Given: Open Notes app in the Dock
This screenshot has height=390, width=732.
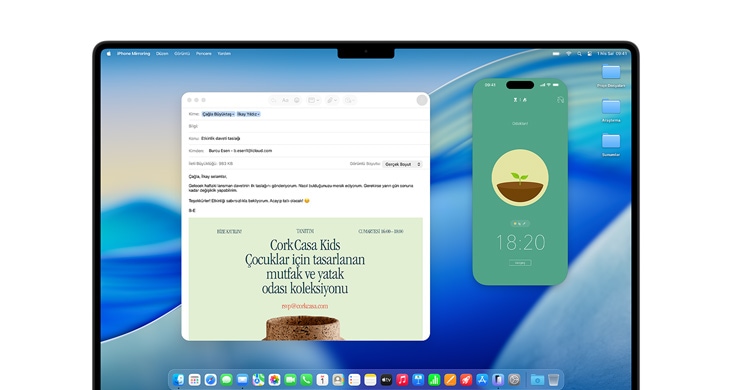Looking at the screenshot, I should 370,380.
